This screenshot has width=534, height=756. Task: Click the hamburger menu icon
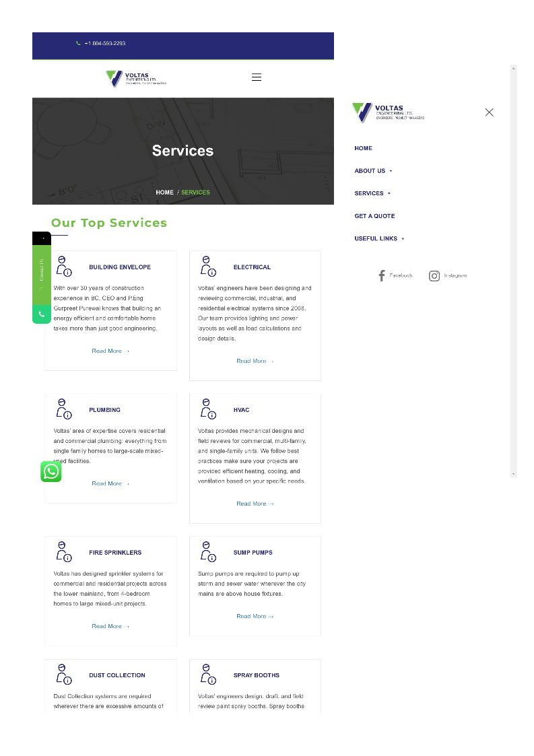click(256, 77)
